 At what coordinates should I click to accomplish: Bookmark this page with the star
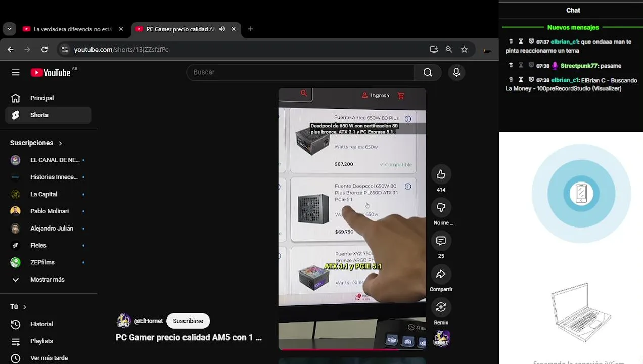tap(464, 49)
